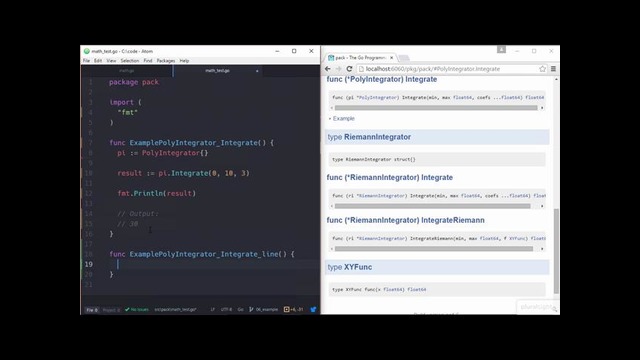Click the PolyIntegrator{} text in line 8
Image resolution: width=640 pixels, height=360 pixels.
click(x=175, y=153)
